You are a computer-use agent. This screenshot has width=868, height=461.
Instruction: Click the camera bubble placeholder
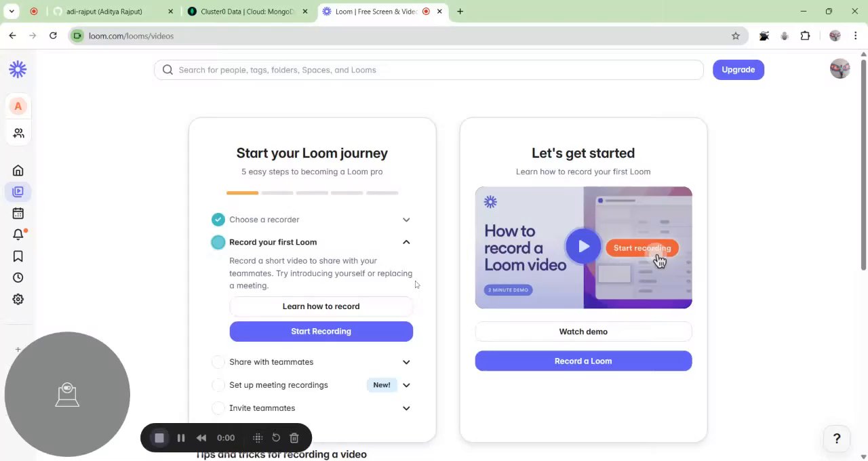coord(67,394)
